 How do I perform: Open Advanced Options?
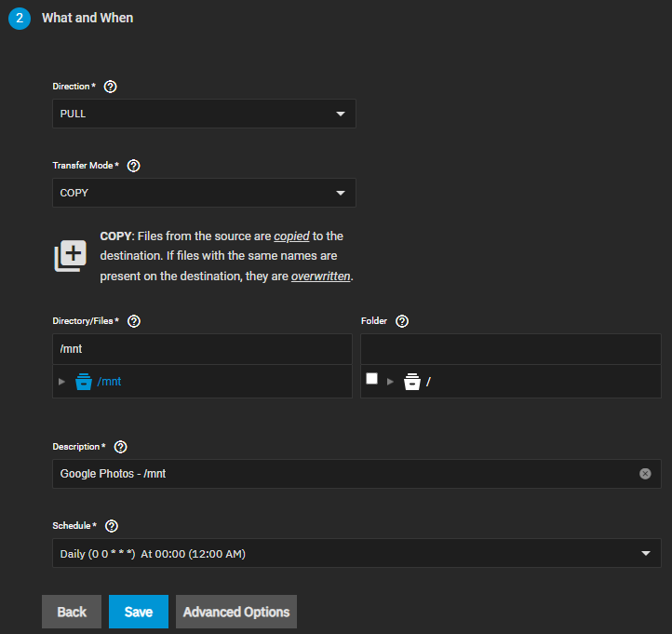point(236,612)
